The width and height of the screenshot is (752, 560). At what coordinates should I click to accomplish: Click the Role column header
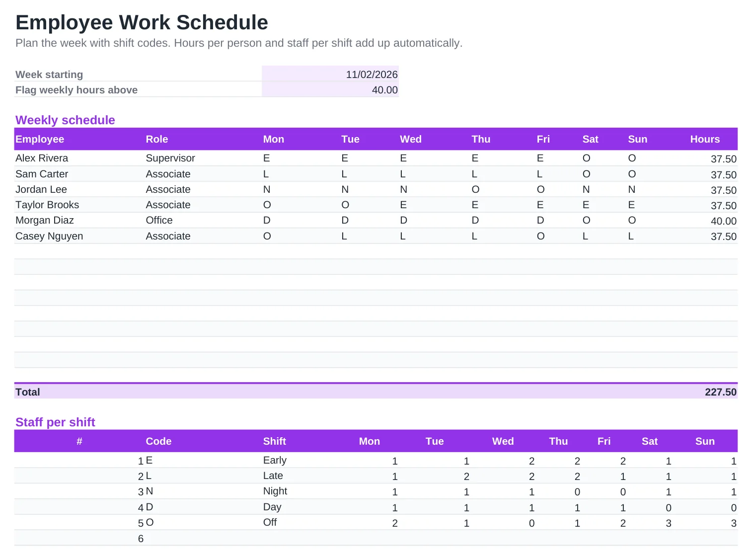point(157,139)
